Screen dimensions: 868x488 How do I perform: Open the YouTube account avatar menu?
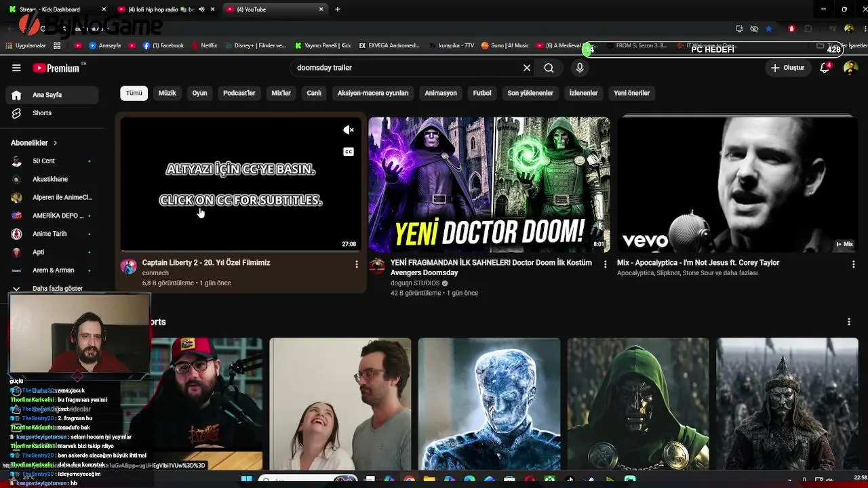(850, 68)
